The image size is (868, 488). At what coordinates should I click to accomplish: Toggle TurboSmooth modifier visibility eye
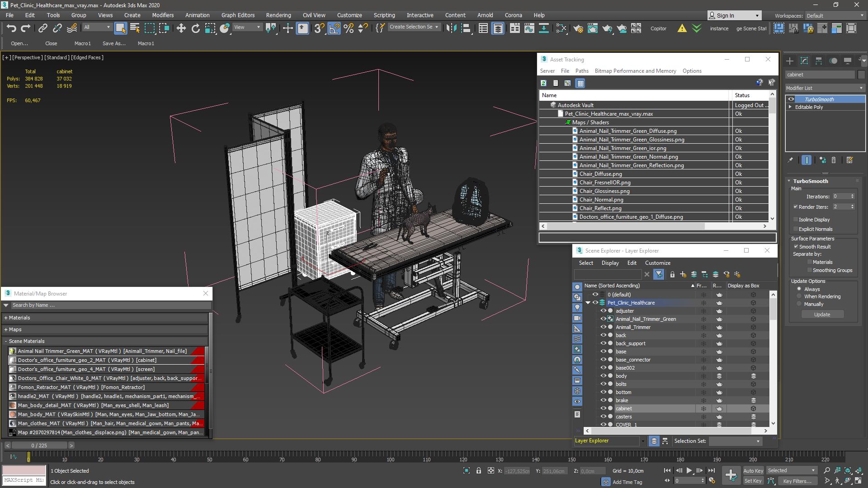(x=791, y=99)
